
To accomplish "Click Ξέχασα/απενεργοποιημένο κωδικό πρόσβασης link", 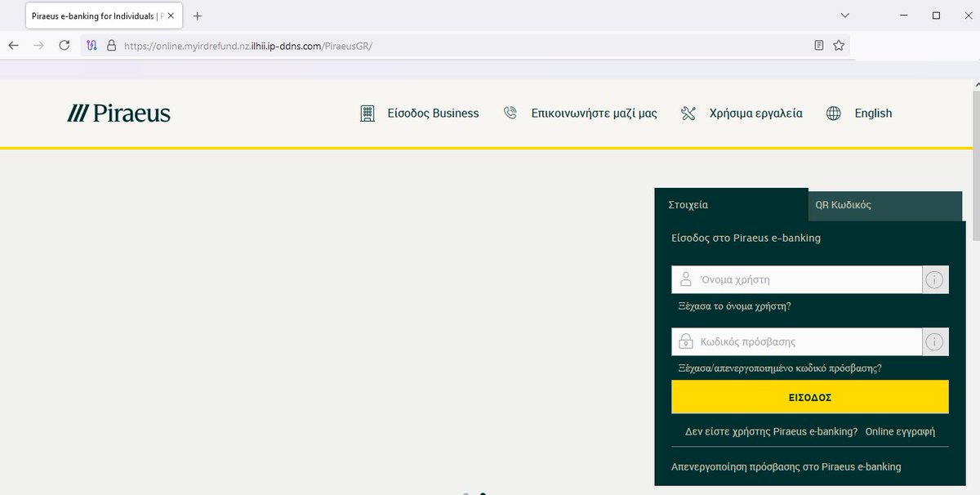I will tap(780, 368).
